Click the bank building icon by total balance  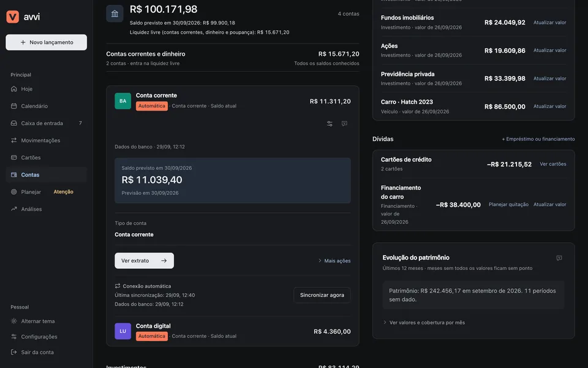tap(115, 13)
